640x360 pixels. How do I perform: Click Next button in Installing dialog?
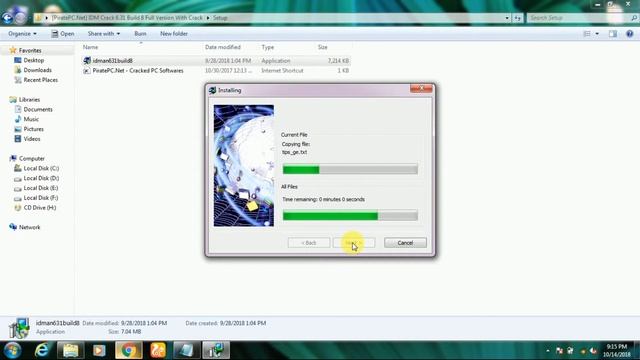coord(353,243)
